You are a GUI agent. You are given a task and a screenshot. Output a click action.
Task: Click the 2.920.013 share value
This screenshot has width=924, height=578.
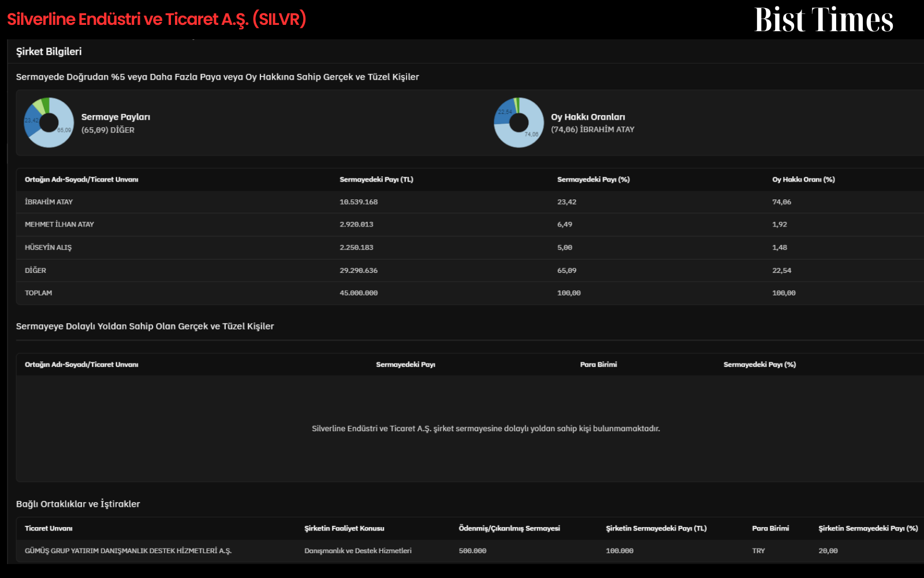[356, 224]
